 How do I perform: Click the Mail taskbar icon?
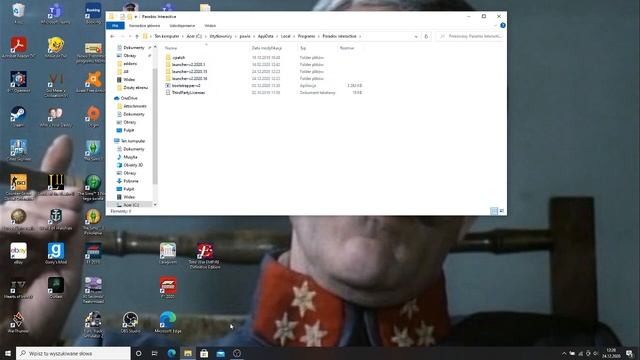pos(220,353)
